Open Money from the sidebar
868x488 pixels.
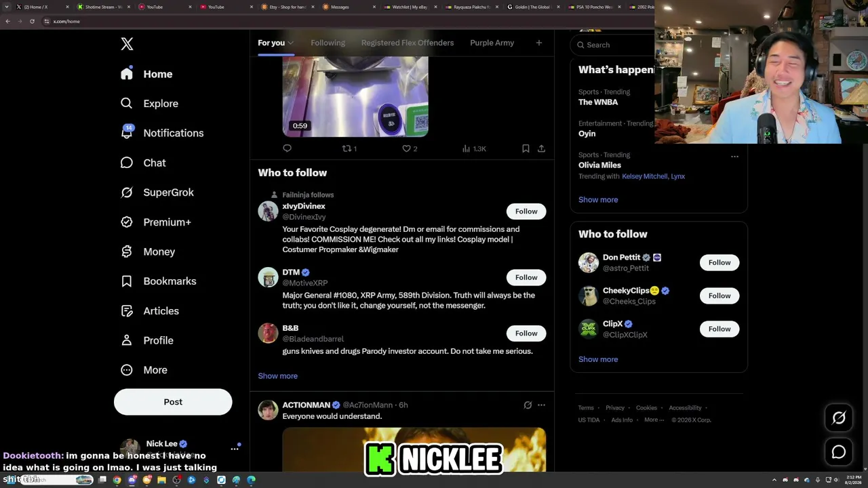tap(147, 251)
